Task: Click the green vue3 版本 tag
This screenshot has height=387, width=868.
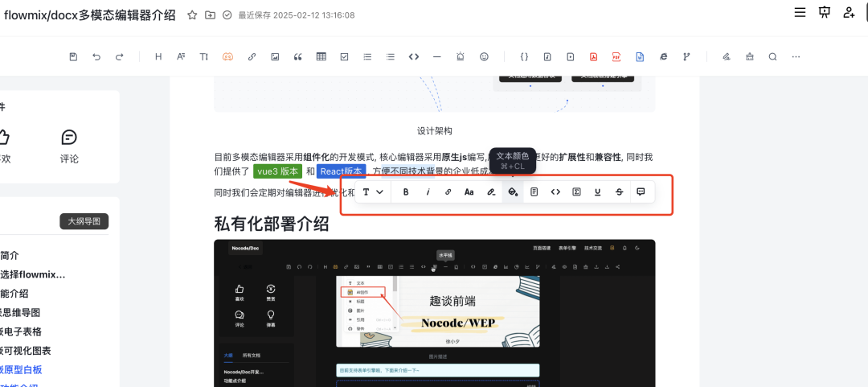Action: coord(278,171)
